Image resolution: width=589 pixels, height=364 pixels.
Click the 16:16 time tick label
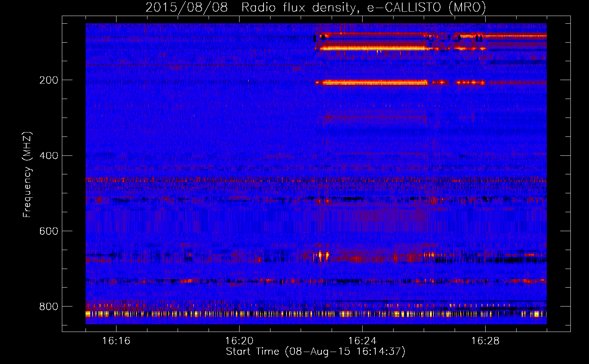click(116, 341)
